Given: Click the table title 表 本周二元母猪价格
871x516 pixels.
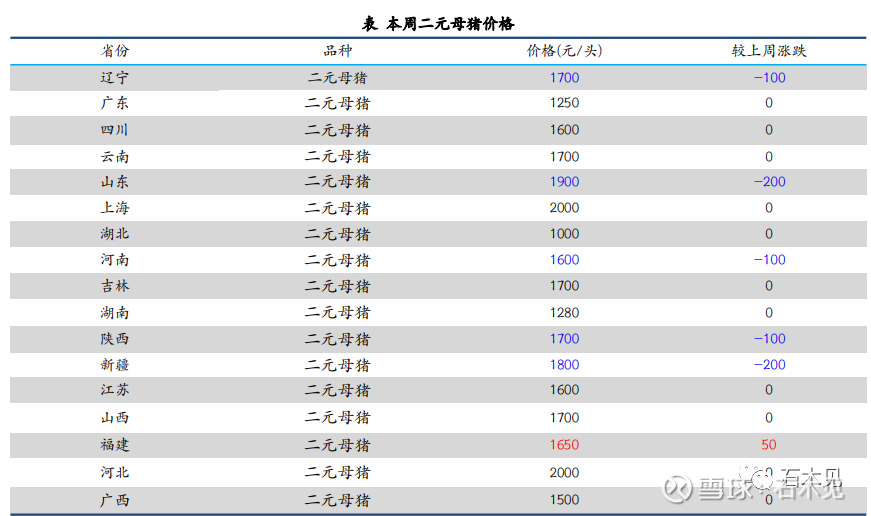Looking at the screenshot, I should 438,24.
